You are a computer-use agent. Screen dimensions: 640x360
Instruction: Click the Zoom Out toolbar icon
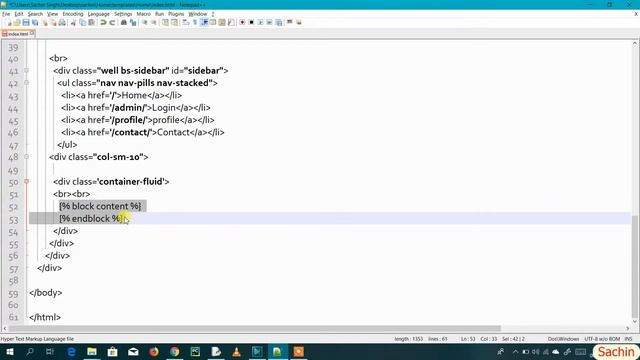153,22
